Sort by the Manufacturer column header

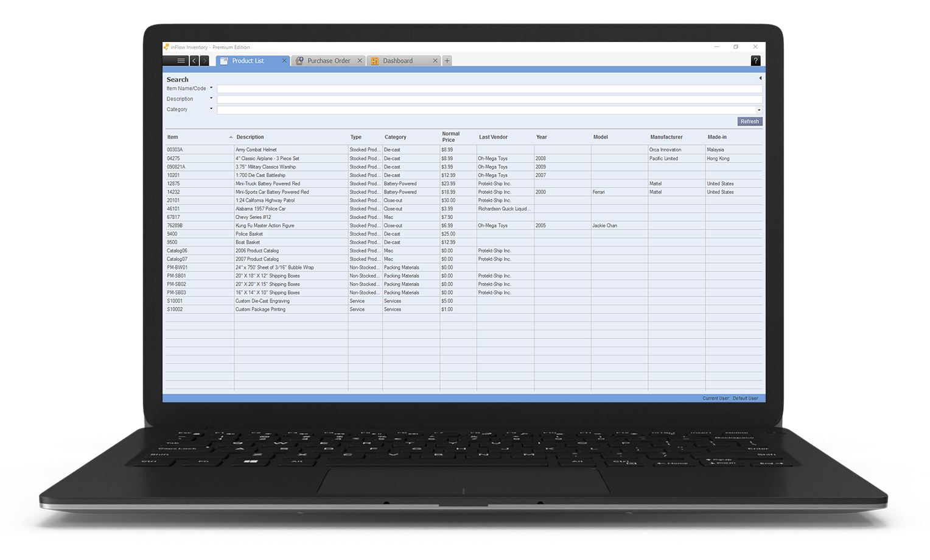point(677,137)
